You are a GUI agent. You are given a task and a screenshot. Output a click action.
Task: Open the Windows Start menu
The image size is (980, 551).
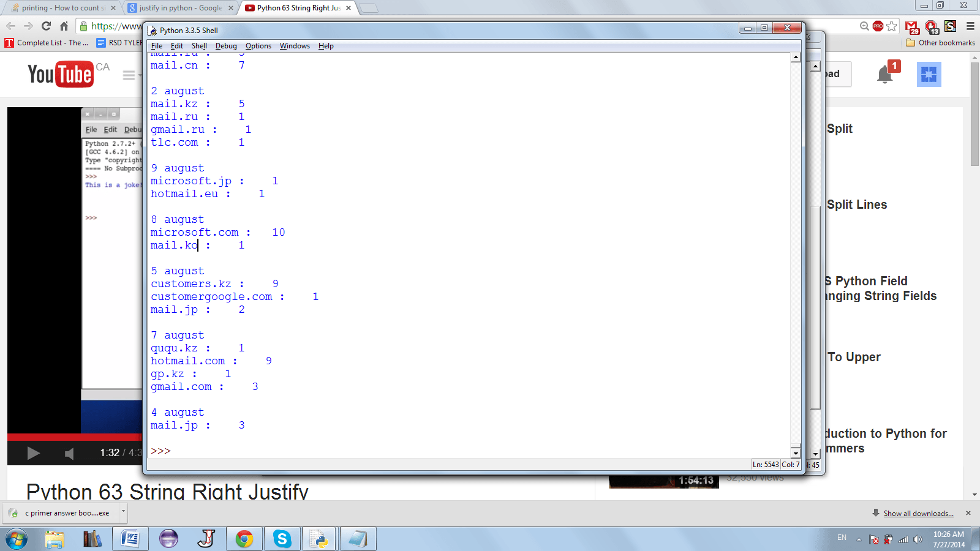(x=17, y=539)
